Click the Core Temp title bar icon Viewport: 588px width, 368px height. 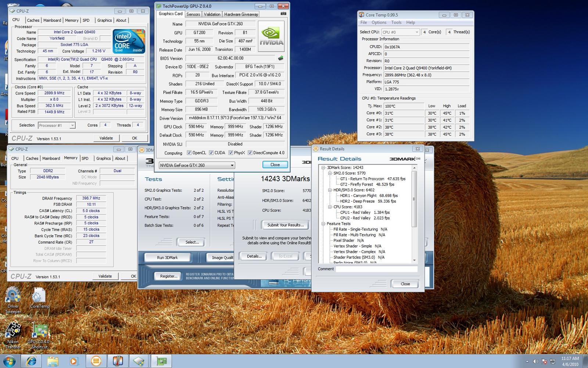[362, 15]
